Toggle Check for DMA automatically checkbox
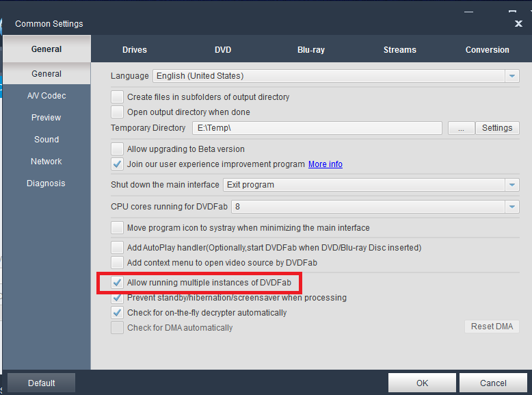The height and width of the screenshot is (395, 532). coord(117,328)
